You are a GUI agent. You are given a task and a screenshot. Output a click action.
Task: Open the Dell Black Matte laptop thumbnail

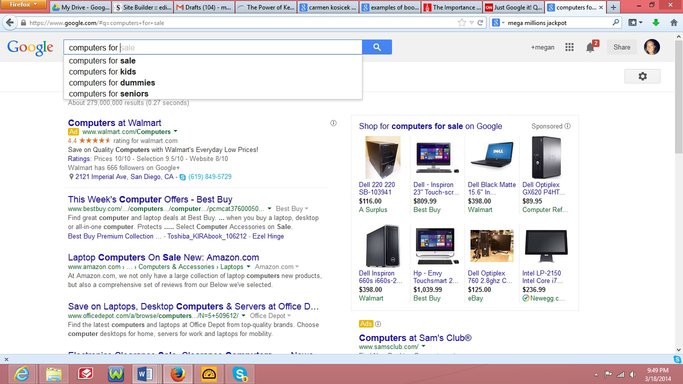[492, 156]
